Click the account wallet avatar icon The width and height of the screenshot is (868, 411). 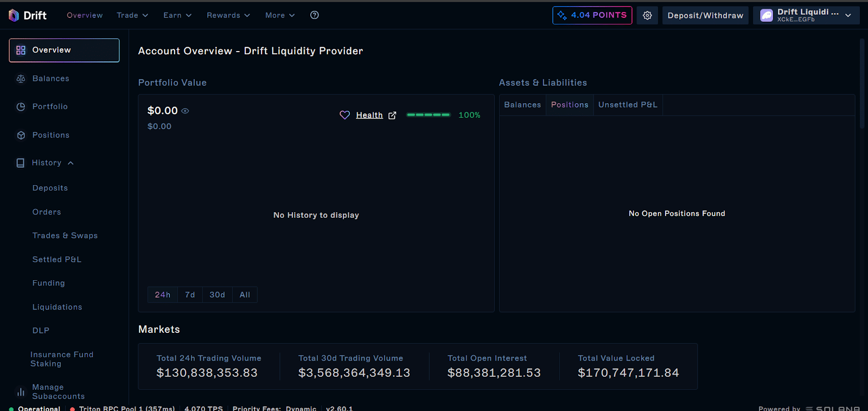pos(767,15)
